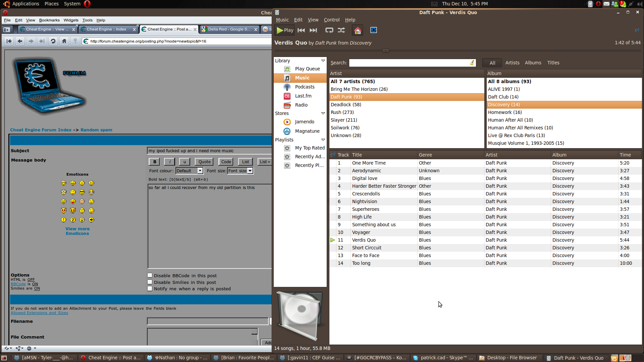Open the Bookmarks menu in Opera
This screenshot has height=362, width=644.
pyautogui.click(x=49, y=20)
